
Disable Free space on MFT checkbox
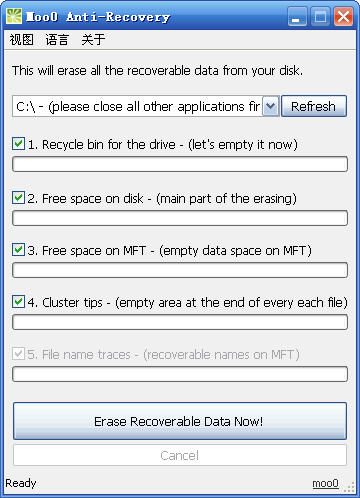click(18, 250)
